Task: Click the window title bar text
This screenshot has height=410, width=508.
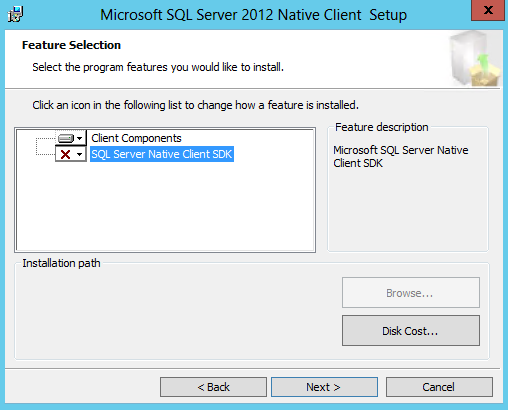Action: pyautogui.click(x=253, y=15)
